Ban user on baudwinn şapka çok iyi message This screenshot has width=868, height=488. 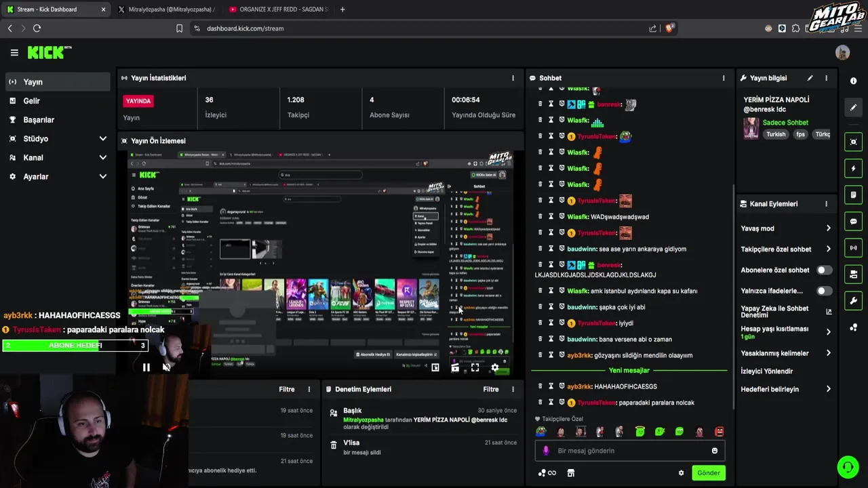(561, 307)
